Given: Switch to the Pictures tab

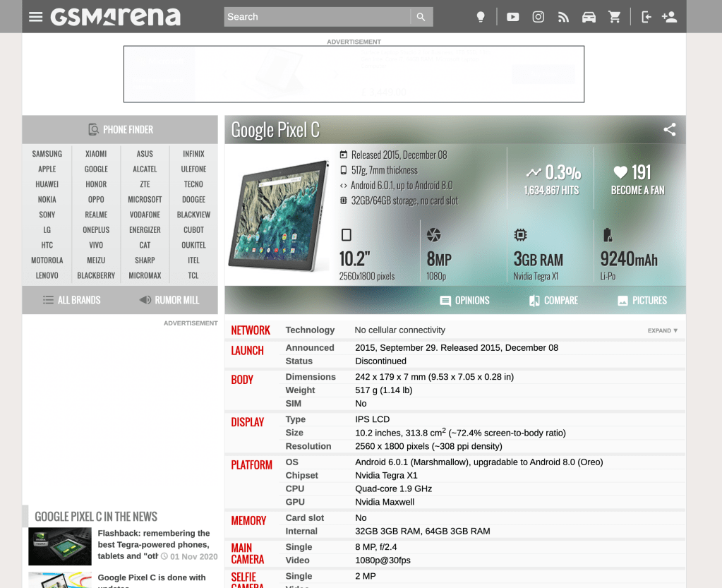Looking at the screenshot, I should point(642,301).
